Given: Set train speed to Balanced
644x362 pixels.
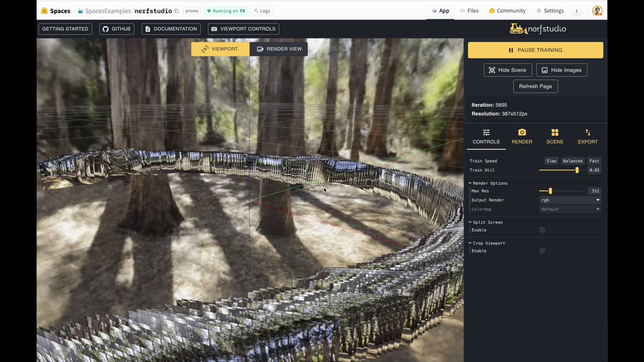Looking at the screenshot, I should pyautogui.click(x=573, y=161).
